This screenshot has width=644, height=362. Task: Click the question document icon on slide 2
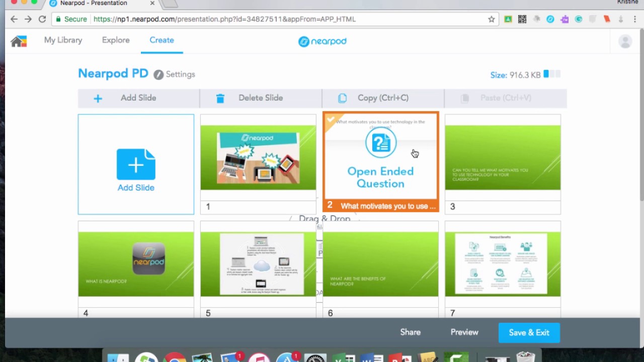click(x=381, y=143)
